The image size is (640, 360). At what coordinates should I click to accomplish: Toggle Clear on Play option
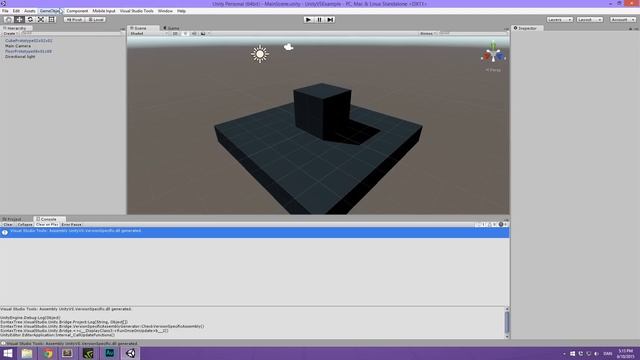pyautogui.click(x=47, y=224)
